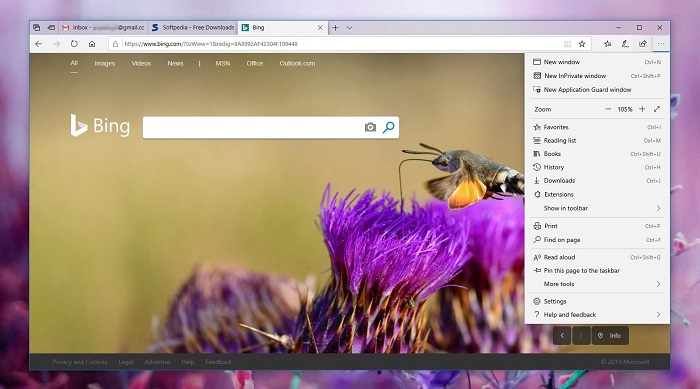
Task: Click the Share page toolbar icon
Action: coord(642,44)
